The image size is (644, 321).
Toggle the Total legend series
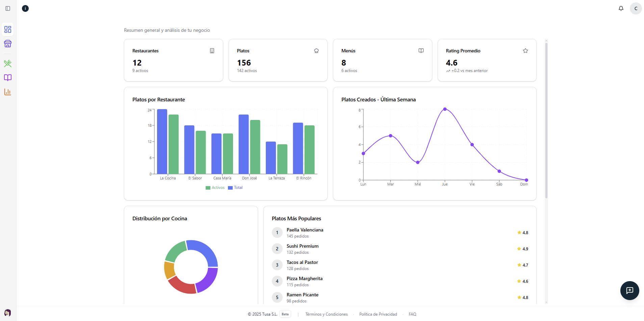click(235, 188)
